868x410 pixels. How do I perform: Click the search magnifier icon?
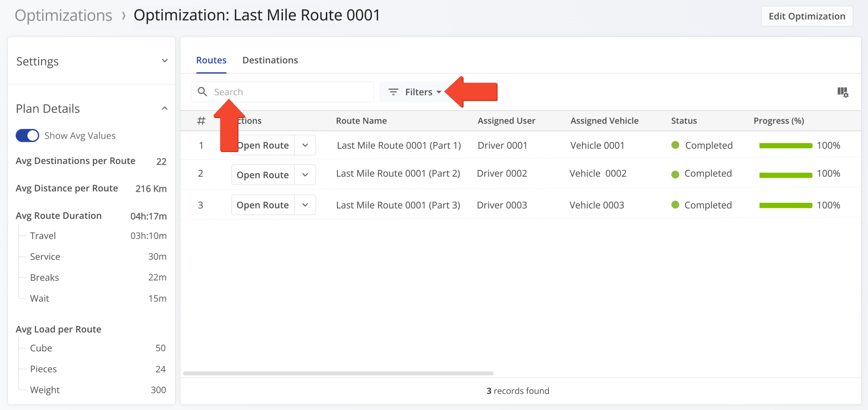tap(203, 92)
